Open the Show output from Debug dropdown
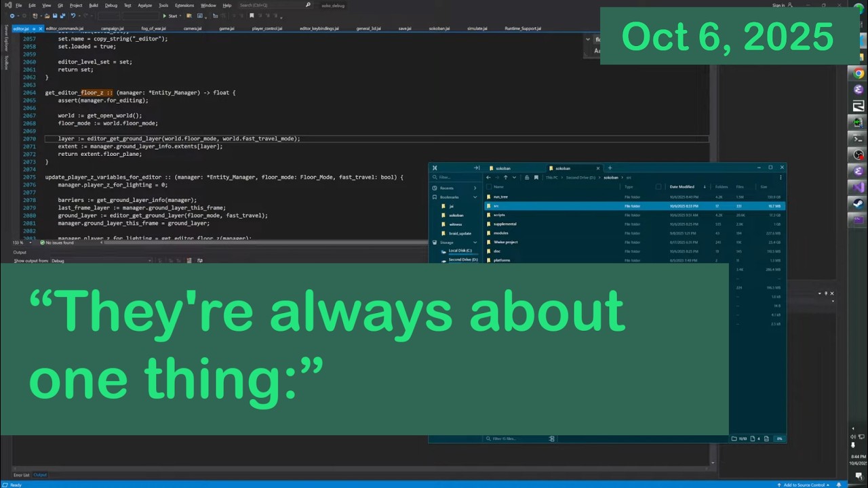This screenshot has height=488, width=868. (100, 260)
